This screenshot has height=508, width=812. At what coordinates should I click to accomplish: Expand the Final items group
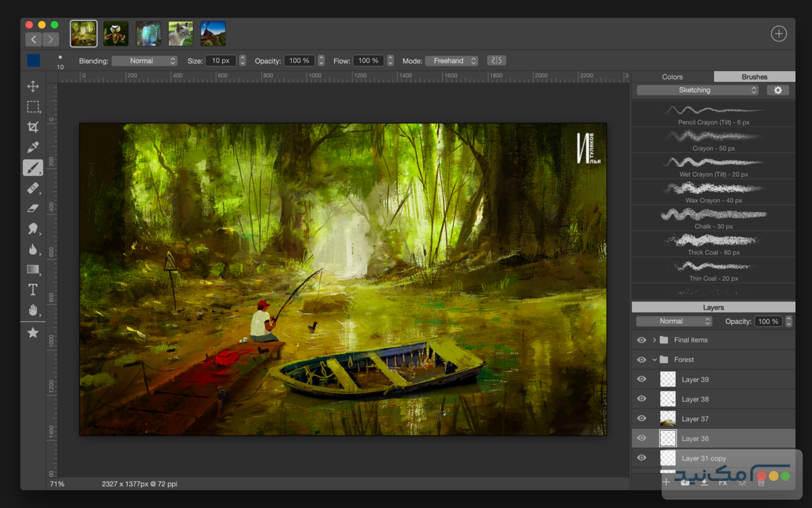(x=653, y=339)
